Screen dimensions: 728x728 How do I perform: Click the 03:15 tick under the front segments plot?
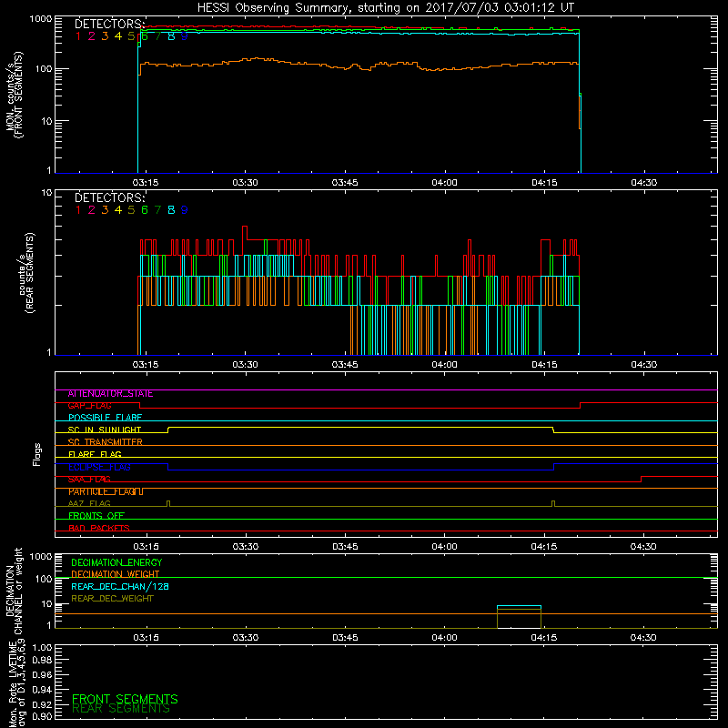(146, 183)
